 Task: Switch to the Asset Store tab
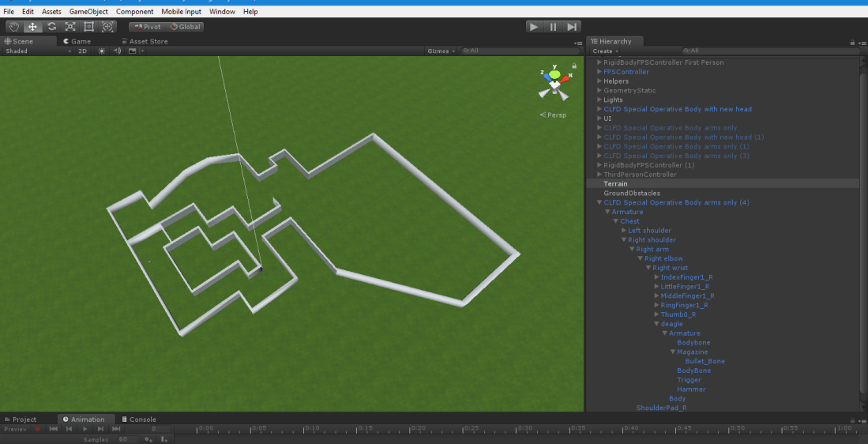click(145, 41)
